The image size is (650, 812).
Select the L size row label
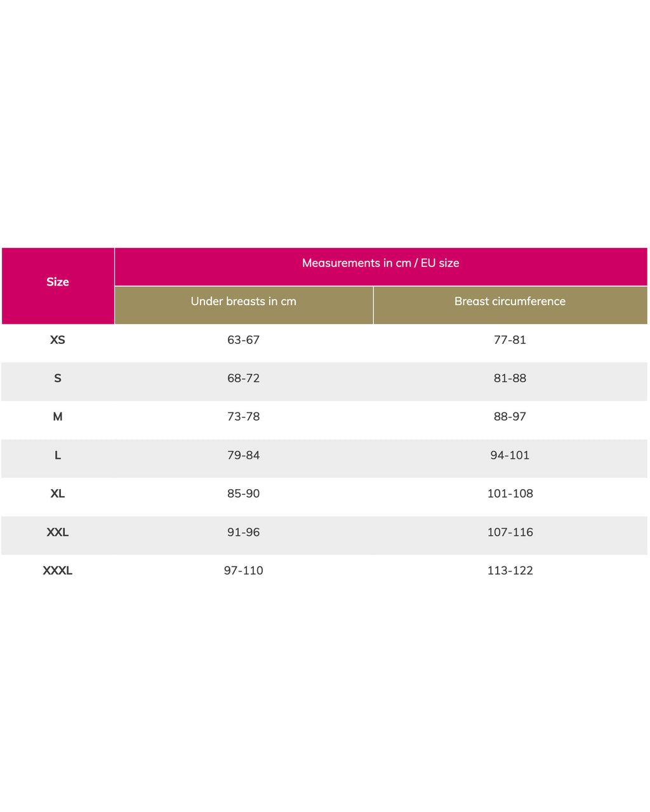coord(58,455)
